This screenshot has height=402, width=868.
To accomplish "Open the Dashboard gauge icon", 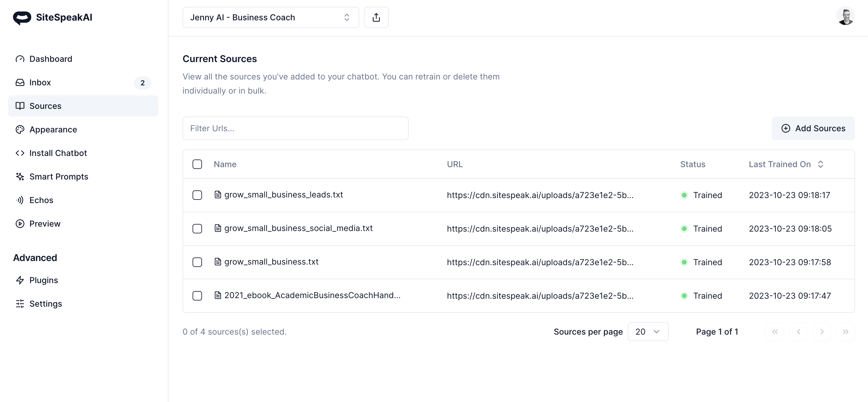I will [20, 59].
